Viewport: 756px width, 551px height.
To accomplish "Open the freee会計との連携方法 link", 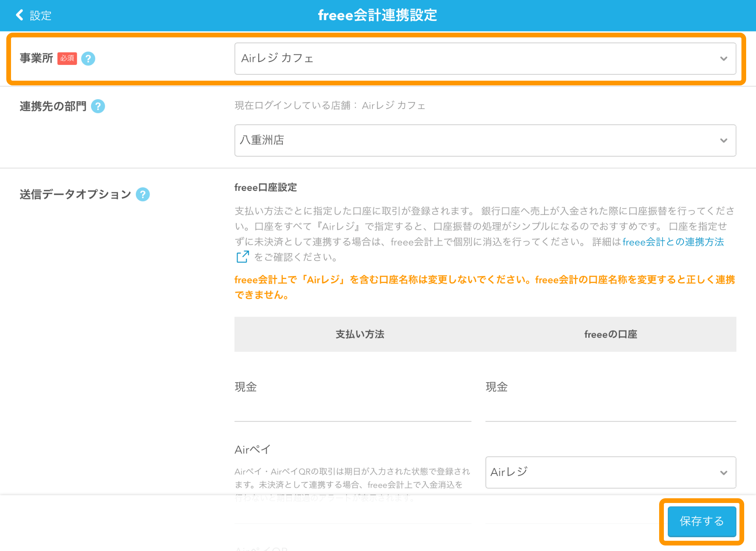I will [673, 242].
